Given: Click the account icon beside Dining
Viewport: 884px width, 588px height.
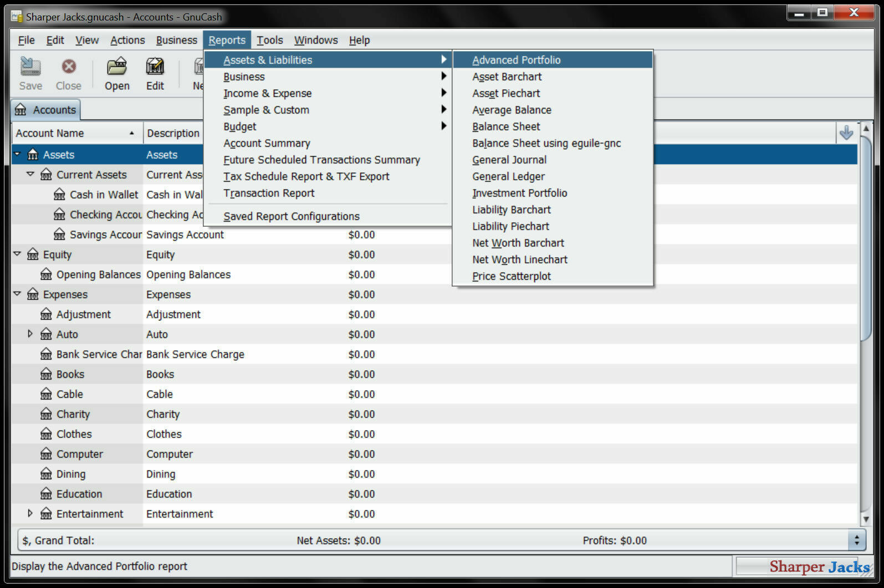Looking at the screenshot, I should pos(46,474).
